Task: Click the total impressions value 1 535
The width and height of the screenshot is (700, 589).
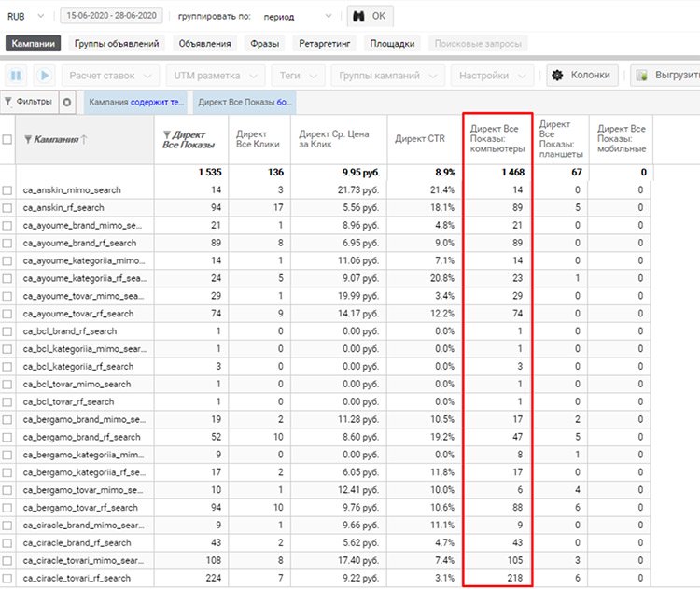Action: coord(210,173)
